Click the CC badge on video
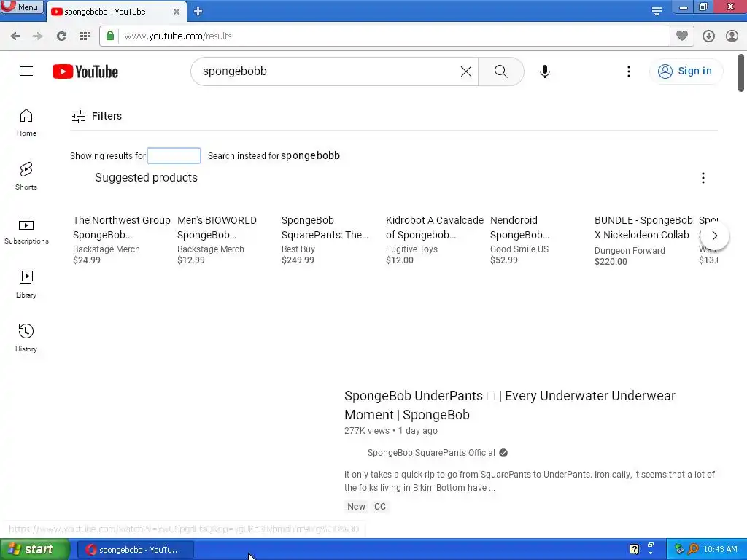This screenshot has height=560, width=747. [x=379, y=507]
